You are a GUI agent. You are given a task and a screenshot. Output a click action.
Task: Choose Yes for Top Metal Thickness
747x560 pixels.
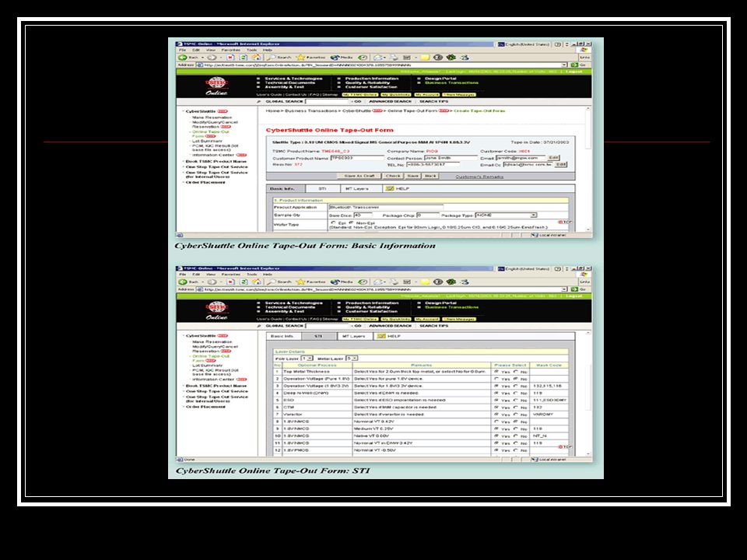(497, 372)
